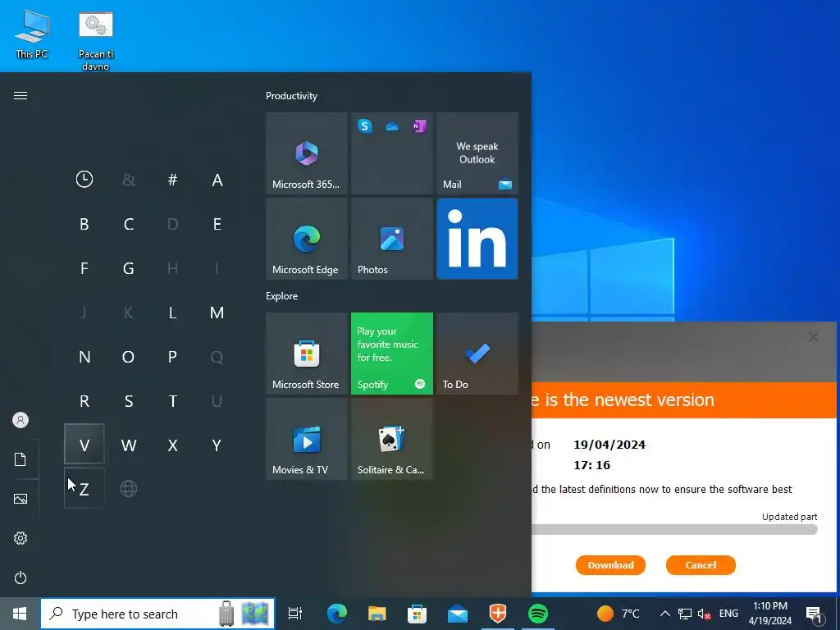The image size is (840, 630).
Task: Open File Explorer from the taskbar
Action: coord(377,614)
